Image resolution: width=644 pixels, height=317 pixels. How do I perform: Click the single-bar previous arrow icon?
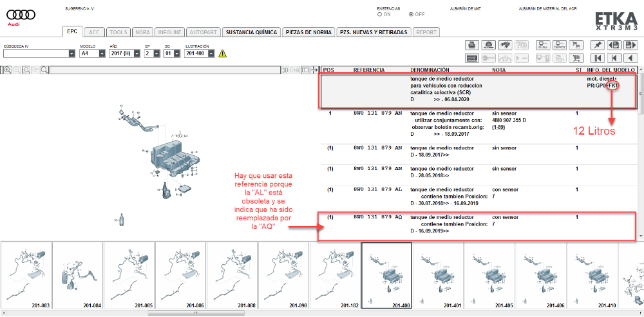pyautogui.click(x=614, y=58)
